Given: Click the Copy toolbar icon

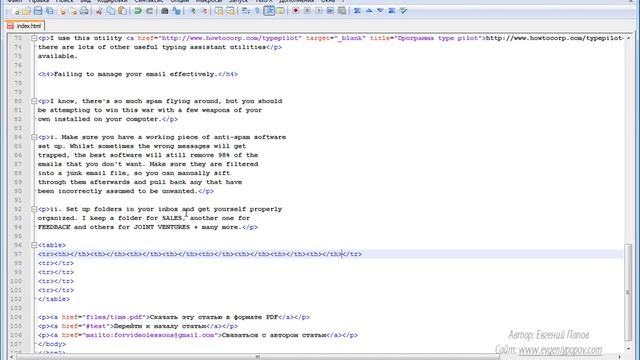Looking at the screenshot, I should [x=111, y=11].
